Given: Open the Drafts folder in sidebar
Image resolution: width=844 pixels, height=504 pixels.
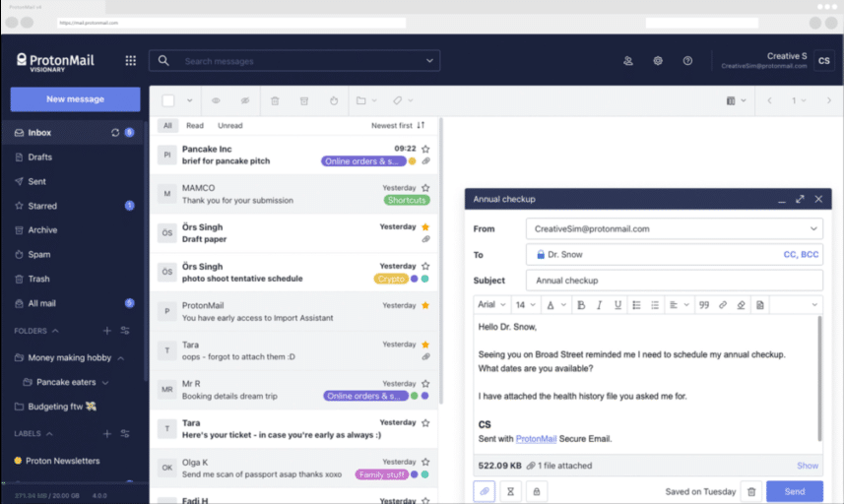Looking at the screenshot, I should 40,157.
